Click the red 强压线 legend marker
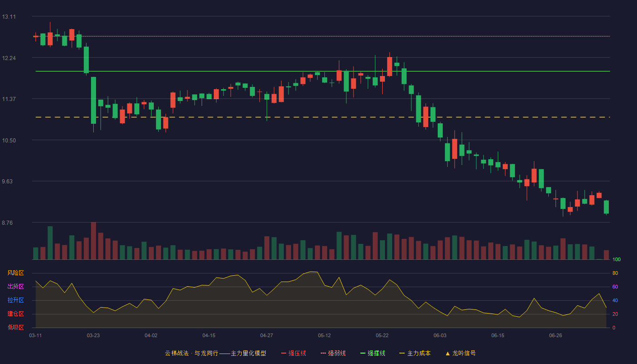Screen dimensions: 637x364 coord(284,353)
